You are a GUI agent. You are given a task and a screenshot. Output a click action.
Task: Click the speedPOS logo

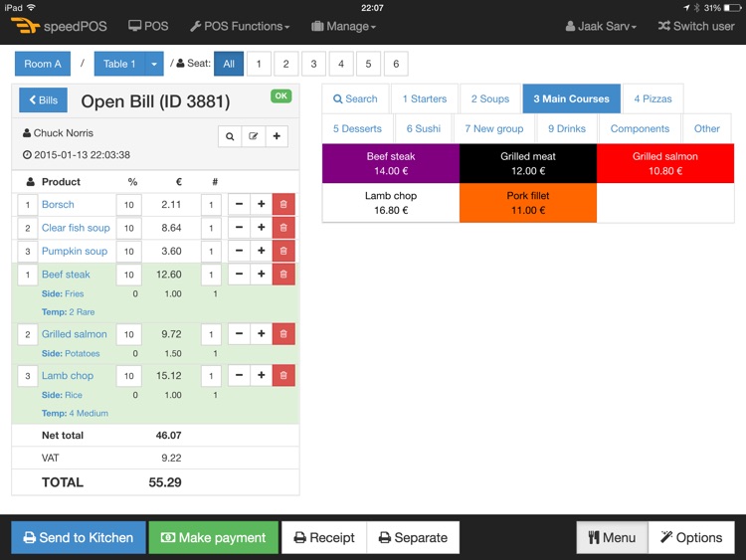pos(59,26)
